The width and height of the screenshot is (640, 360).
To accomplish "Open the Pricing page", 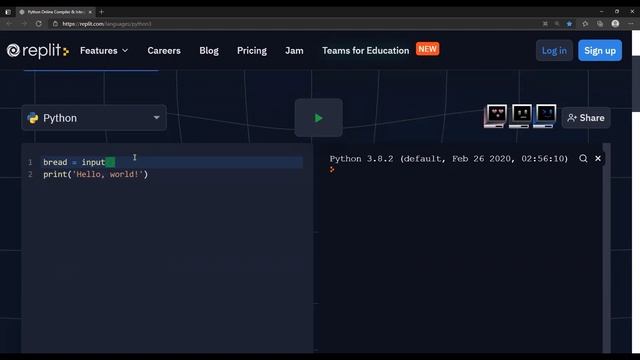I will pos(252,51).
